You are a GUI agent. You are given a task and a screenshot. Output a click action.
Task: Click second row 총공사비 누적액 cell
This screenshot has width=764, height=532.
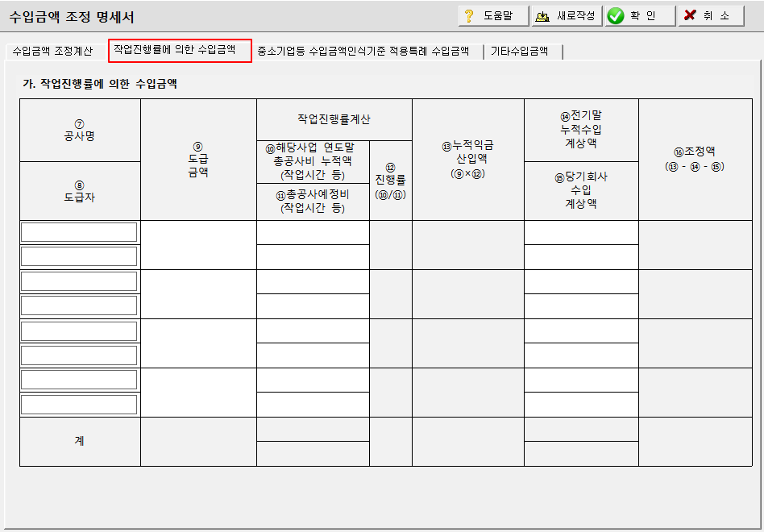click(x=313, y=281)
